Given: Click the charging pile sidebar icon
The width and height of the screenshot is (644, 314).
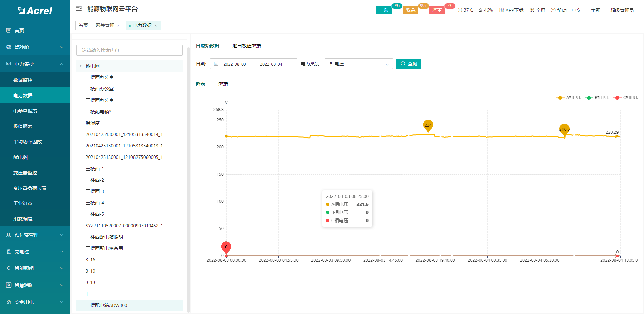Looking at the screenshot, I should click(9, 252).
